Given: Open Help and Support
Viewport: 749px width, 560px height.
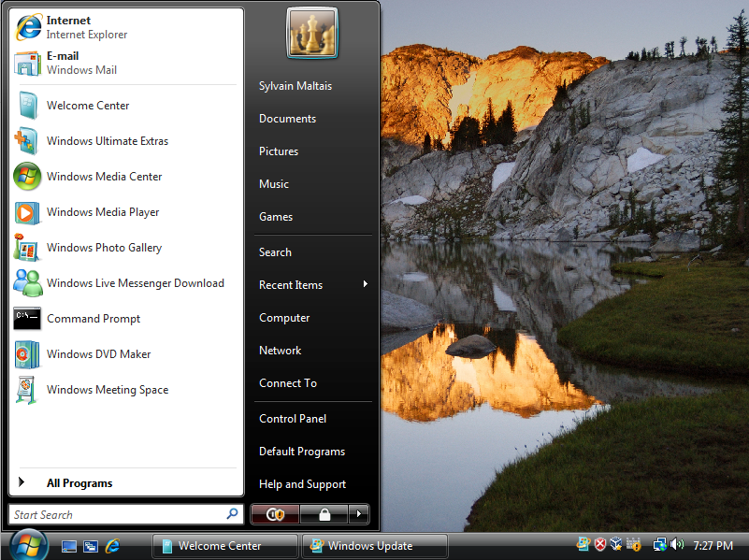Looking at the screenshot, I should tap(302, 484).
